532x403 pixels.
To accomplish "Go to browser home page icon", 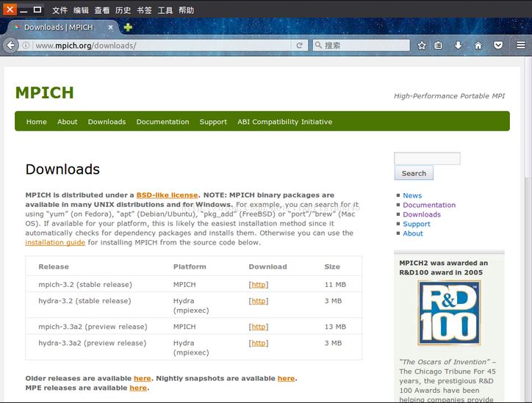I will point(478,45).
